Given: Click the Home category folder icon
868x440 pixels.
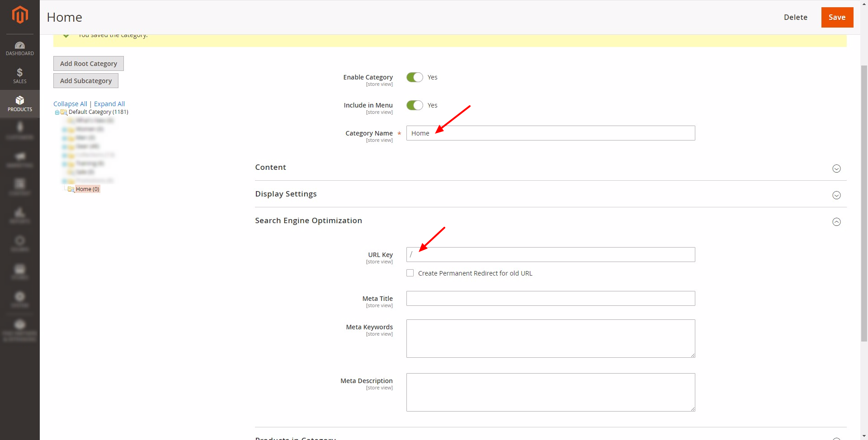Looking at the screenshot, I should click(x=71, y=189).
